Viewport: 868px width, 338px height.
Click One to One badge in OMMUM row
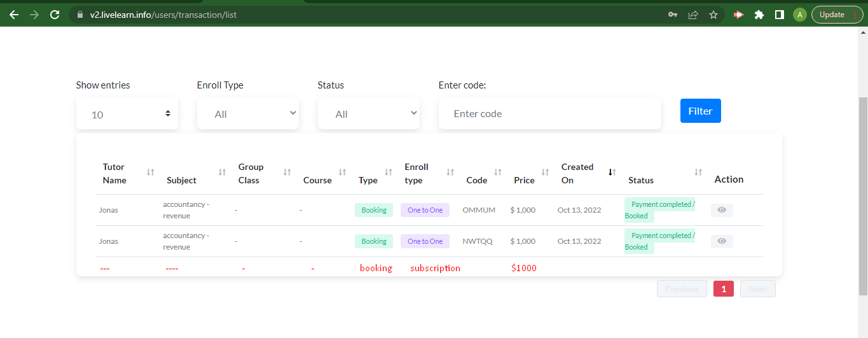pyautogui.click(x=425, y=210)
